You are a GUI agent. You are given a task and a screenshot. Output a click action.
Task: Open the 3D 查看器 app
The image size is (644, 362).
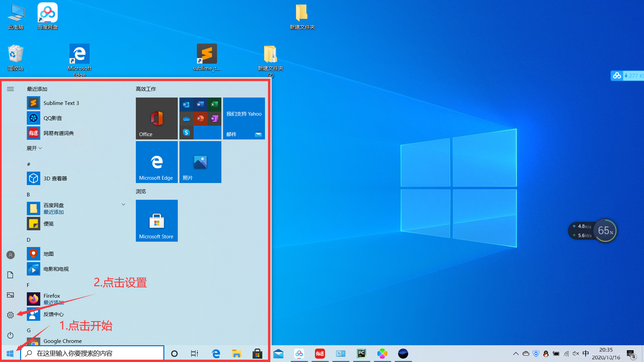tap(55, 178)
